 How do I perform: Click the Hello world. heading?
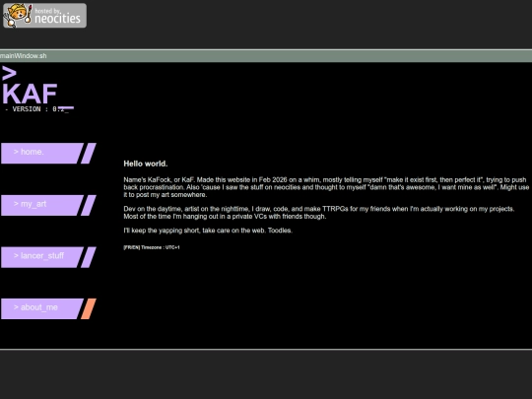146,164
